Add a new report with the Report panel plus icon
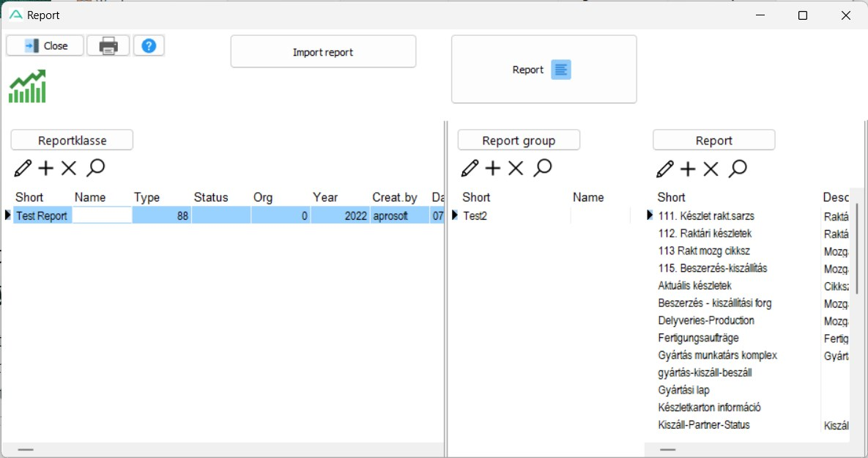Image resolution: width=868 pixels, height=458 pixels. pos(688,169)
